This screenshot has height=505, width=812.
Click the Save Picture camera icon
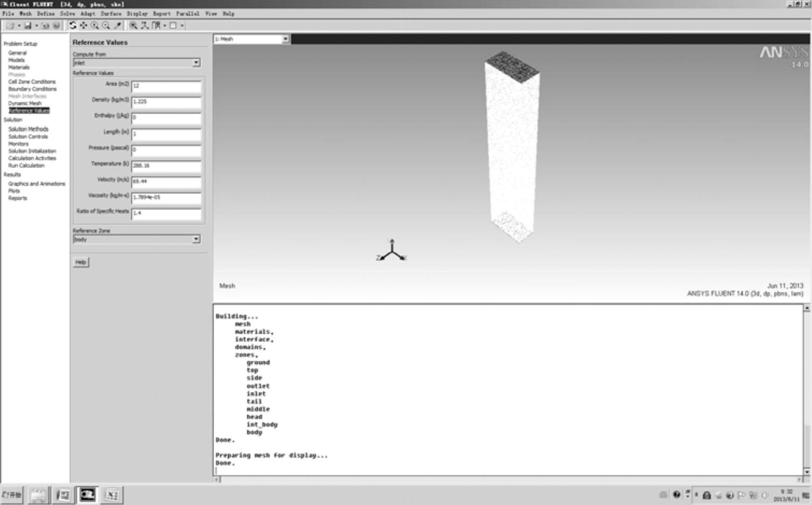point(45,25)
